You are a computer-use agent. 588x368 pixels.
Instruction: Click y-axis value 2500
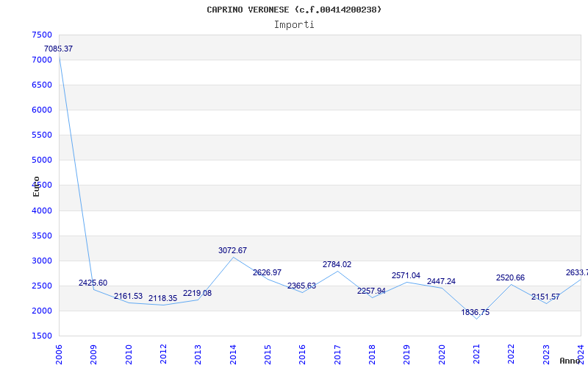42,286
